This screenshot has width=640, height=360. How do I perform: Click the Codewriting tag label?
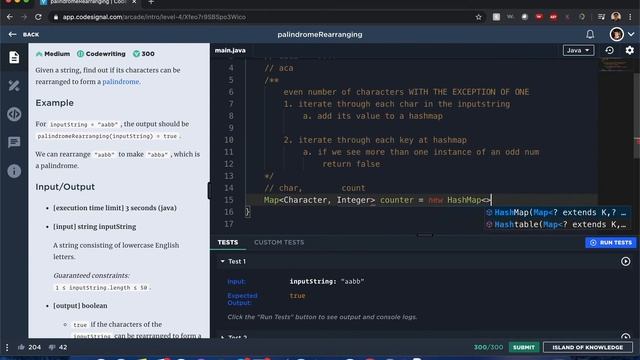[x=101, y=54]
